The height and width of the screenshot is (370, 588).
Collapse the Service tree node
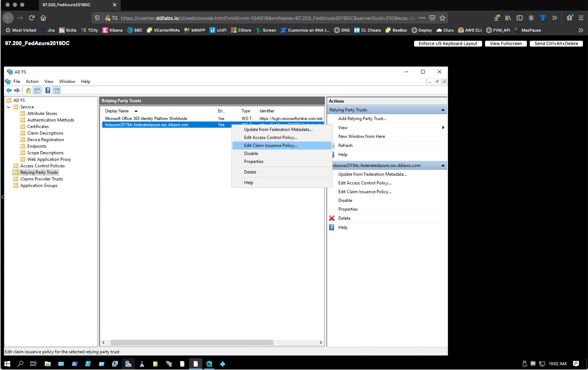pos(9,107)
